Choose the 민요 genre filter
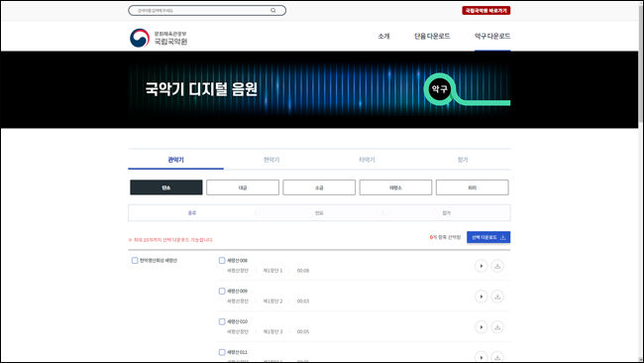644x363 pixels. coord(319,213)
